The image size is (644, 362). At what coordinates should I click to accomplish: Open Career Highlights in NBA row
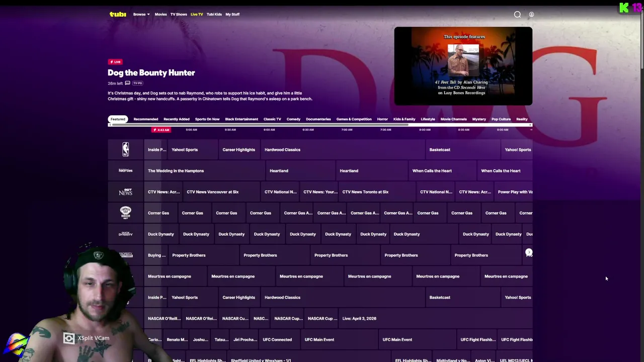[238, 150]
